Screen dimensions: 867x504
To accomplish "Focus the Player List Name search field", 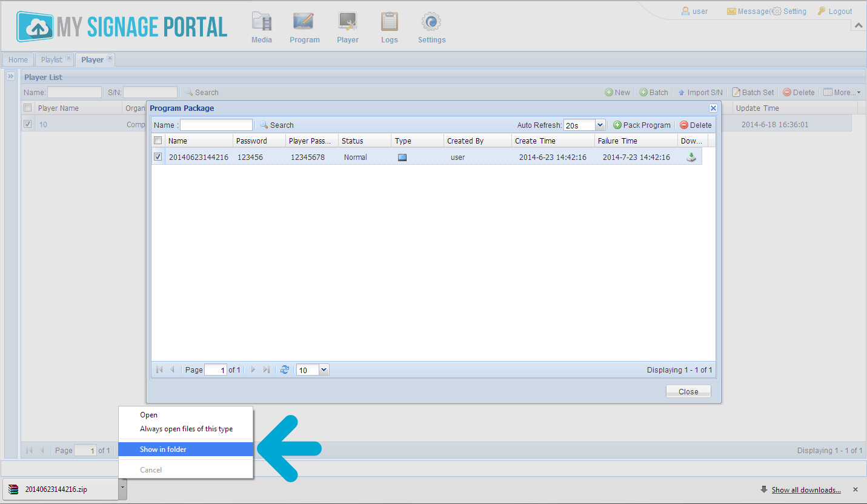I will tap(75, 92).
